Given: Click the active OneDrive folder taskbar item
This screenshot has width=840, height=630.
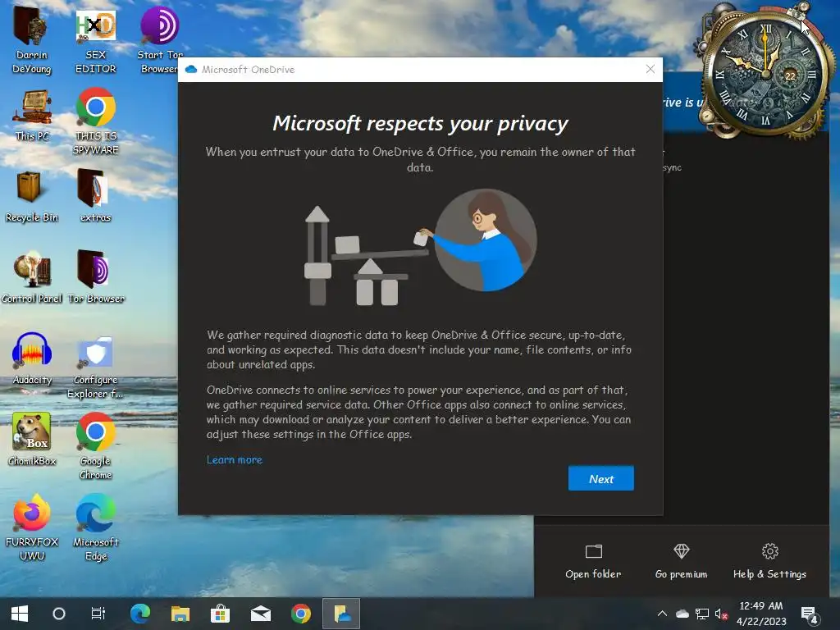Looking at the screenshot, I should (341, 614).
